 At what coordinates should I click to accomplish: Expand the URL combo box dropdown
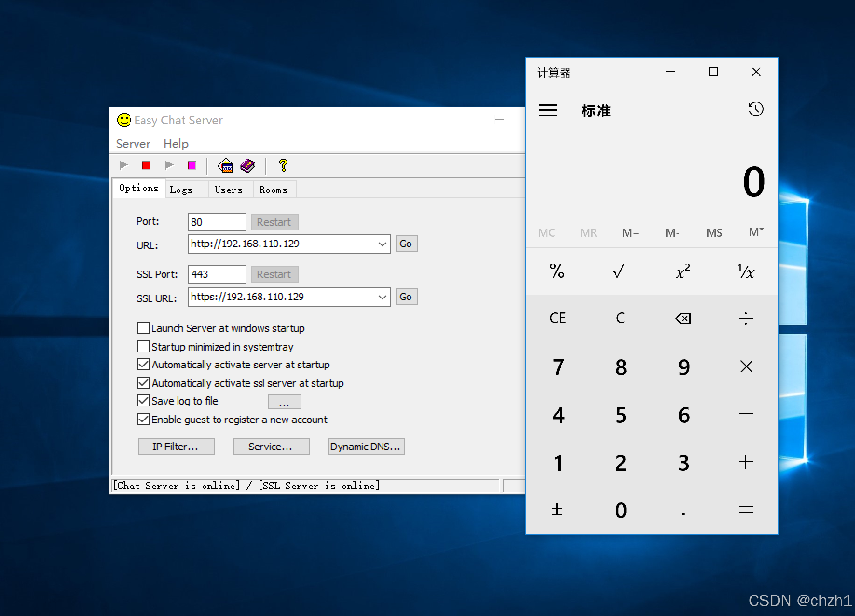point(383,244)
